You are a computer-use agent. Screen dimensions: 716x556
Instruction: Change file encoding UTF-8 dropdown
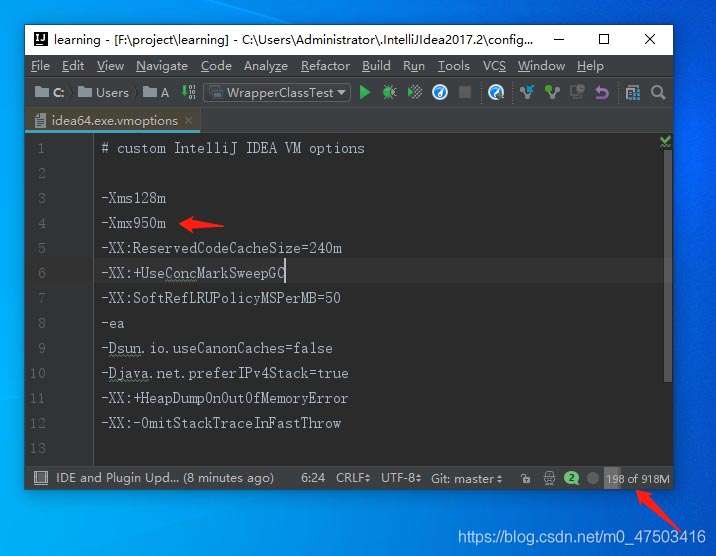(x=401, y=478)
